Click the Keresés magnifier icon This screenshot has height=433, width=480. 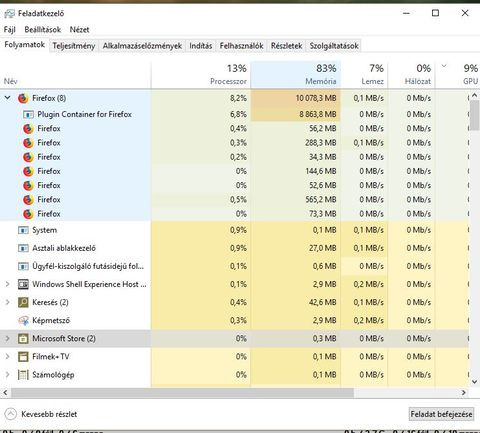point(23,302)
